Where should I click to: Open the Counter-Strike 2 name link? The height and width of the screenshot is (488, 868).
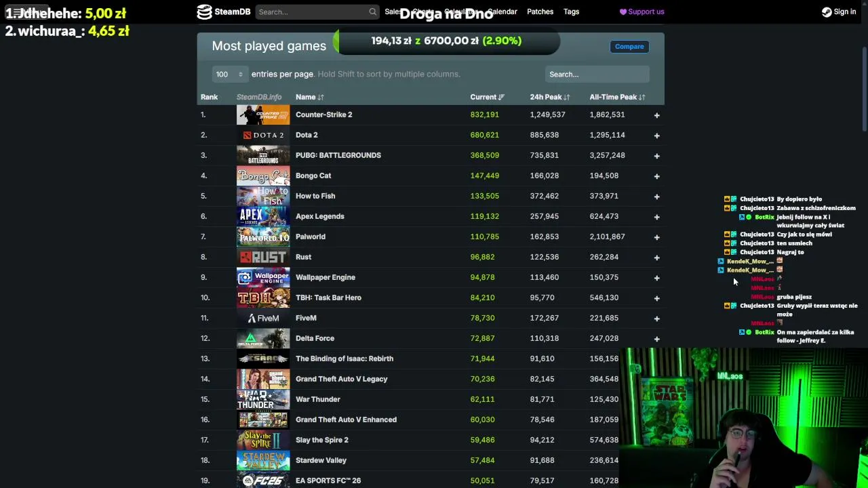pyautogui.click(x=323, y=115)
